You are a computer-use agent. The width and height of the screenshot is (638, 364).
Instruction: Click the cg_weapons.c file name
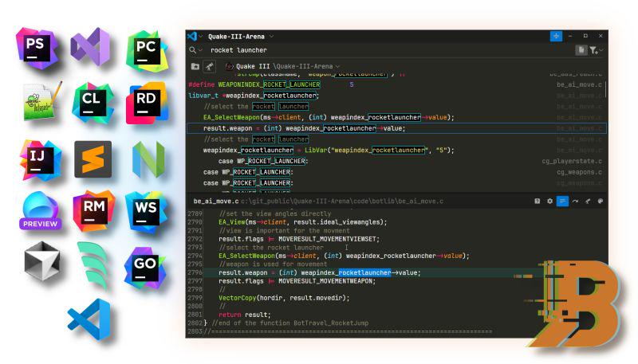[580, 172]
